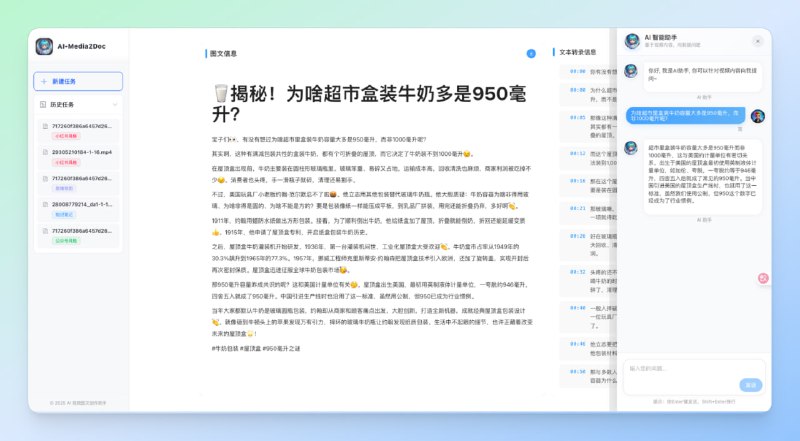Click the 历史任务 history list icon
The width and height of the screenshot is (800, 441).
tap(43, 104)
